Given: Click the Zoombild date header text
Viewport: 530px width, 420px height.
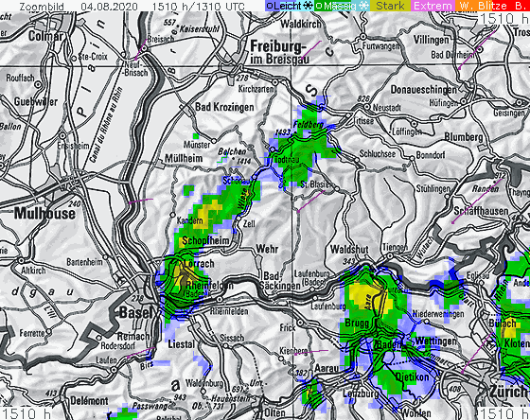Looking at the screenshot, I should tap(132, 7).
